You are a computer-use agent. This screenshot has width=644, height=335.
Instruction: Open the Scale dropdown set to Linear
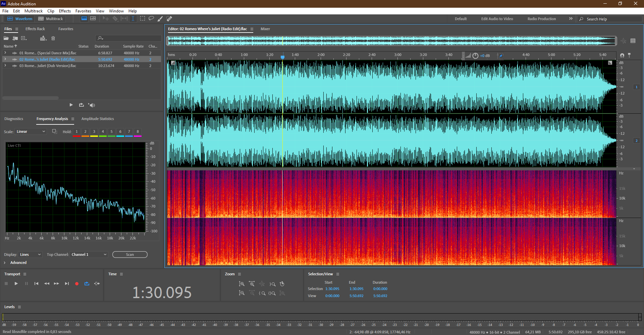(31, 131)
